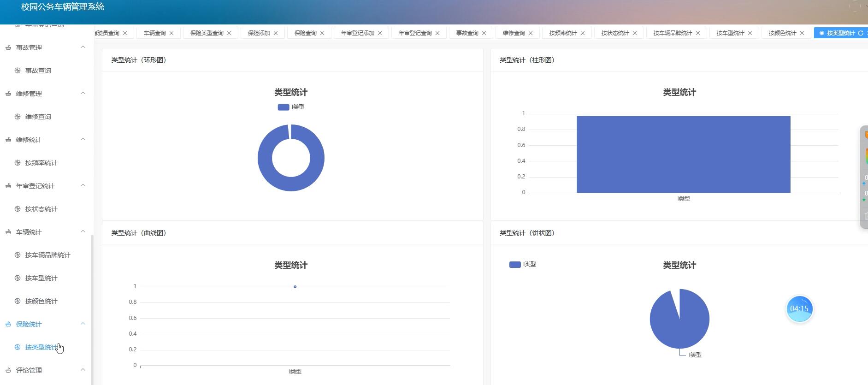Click the floating 04:15 timer bubble
The width and height of the screenshot is (868, 385).
799,309
